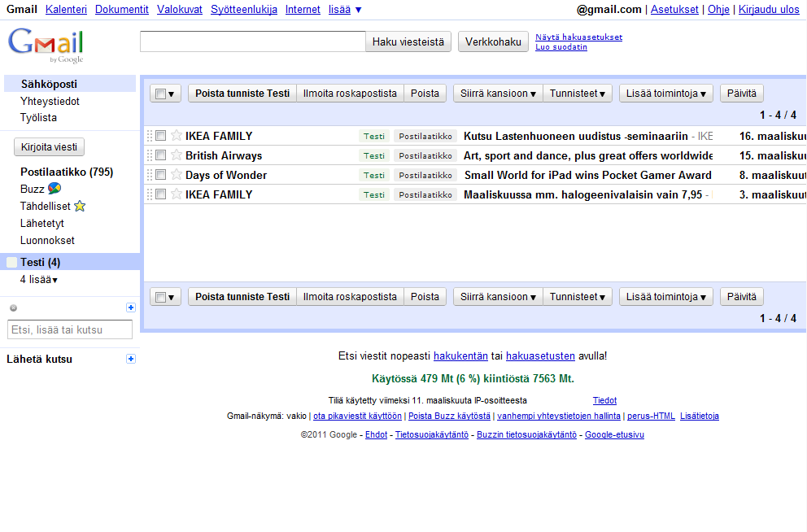Click the hakukentän link

460,356
